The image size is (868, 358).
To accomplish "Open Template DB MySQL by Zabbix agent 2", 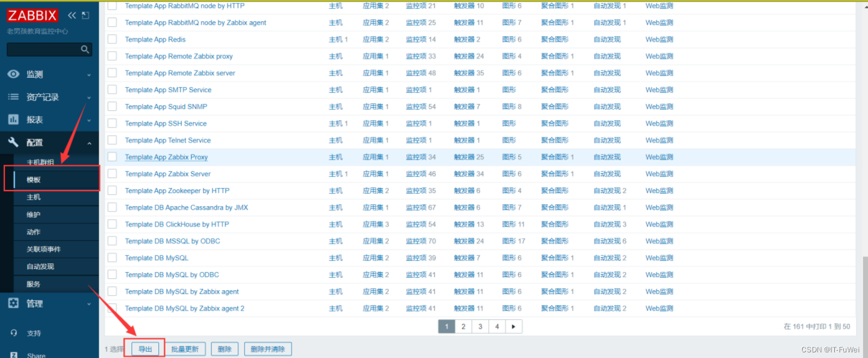I will (184, 308).
